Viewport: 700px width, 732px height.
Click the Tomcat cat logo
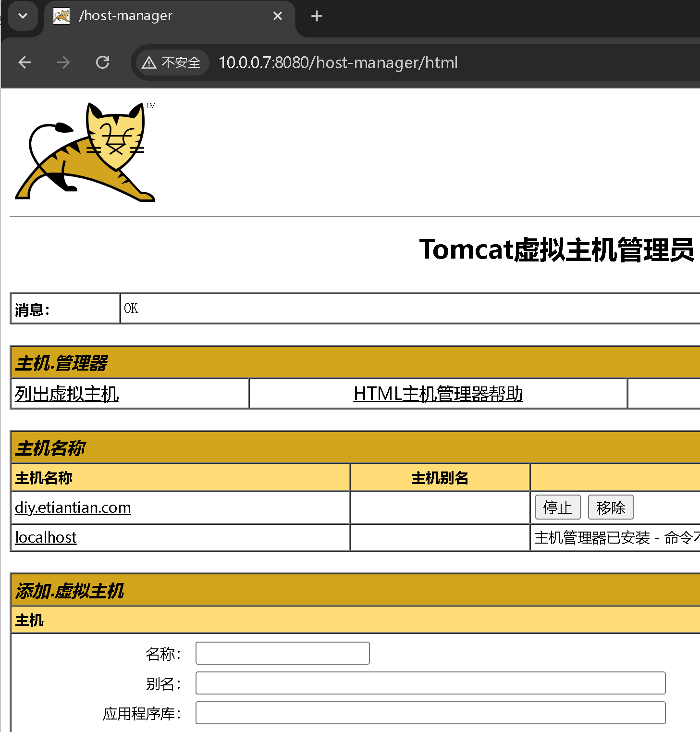(86, 151)
